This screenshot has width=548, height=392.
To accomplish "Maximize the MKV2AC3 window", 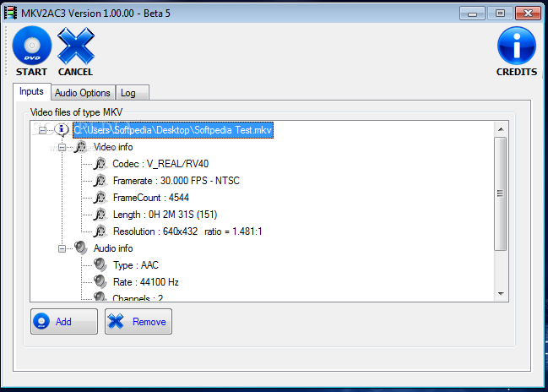I will tap(500, 14).
